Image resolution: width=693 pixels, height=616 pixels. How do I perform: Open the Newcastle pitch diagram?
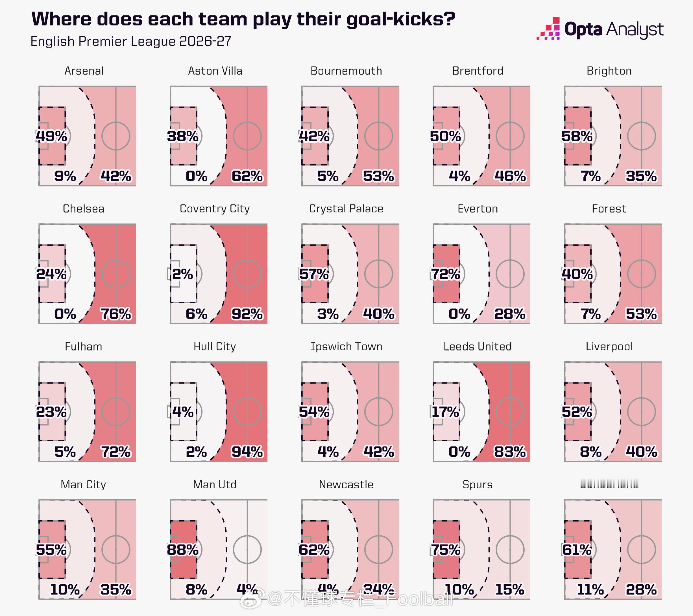pyautogui.click(x=350, y=549)
